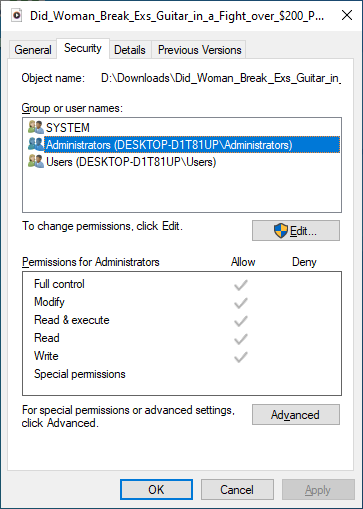Viewport: 363px width, 509px height.
Task: Click the Modify Allow checkmark
Action: pyautogui.click(x=240, y=303)
